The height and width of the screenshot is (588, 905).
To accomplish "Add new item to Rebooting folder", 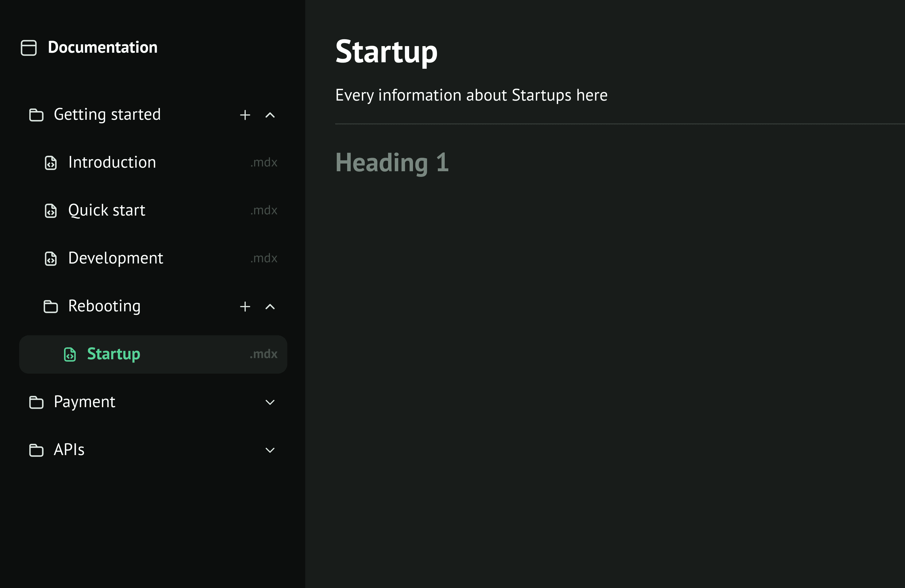I will [245, 307].
